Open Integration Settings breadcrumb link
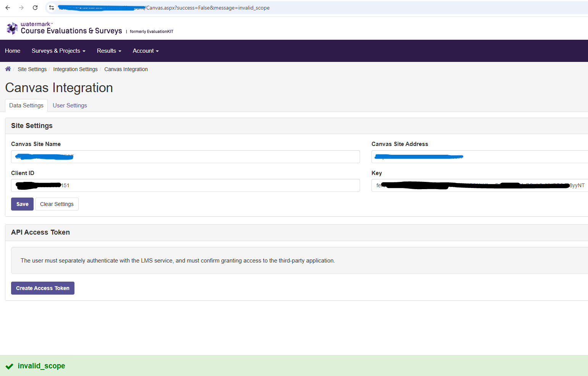The width and height of the screenshot is (588, 376). [x=75, y=69]
